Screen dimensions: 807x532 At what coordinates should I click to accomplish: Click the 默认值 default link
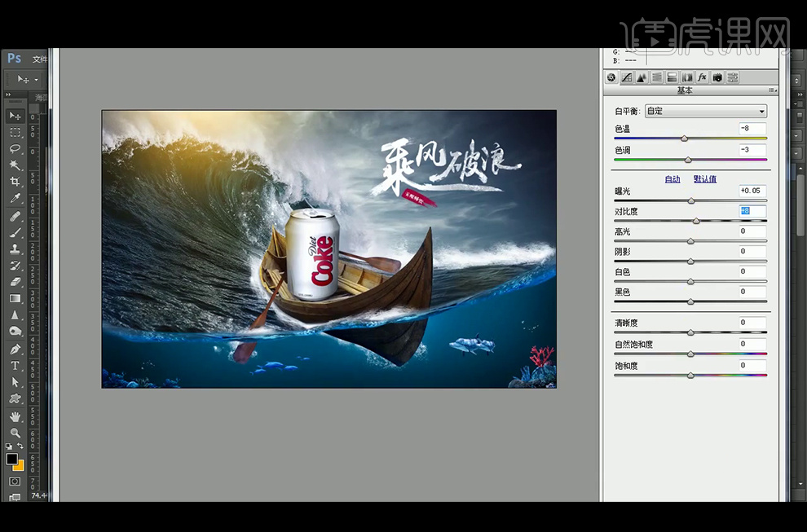704,179
